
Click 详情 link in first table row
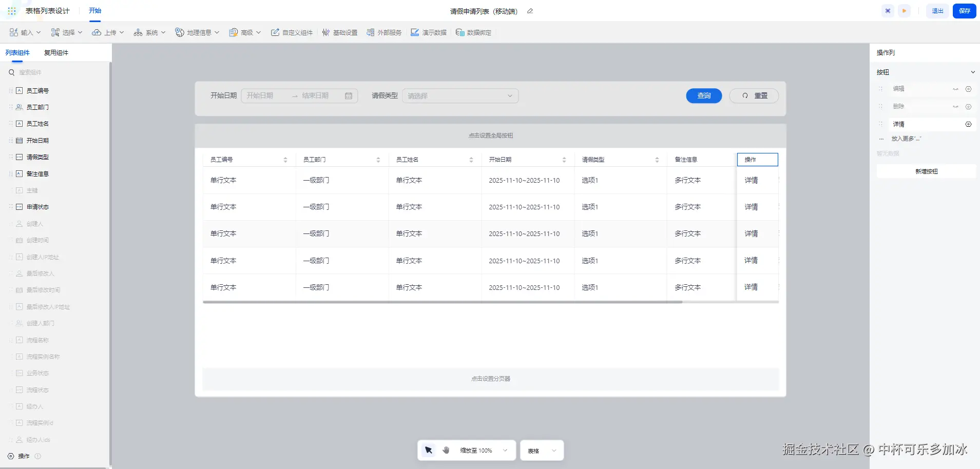tap(751, 181)
